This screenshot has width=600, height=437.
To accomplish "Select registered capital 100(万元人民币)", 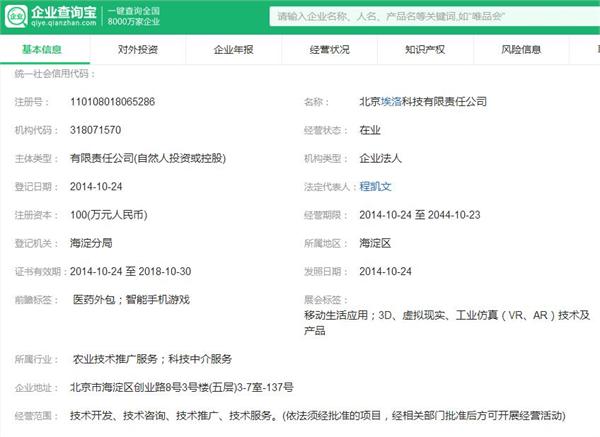I will click(109, 215).
